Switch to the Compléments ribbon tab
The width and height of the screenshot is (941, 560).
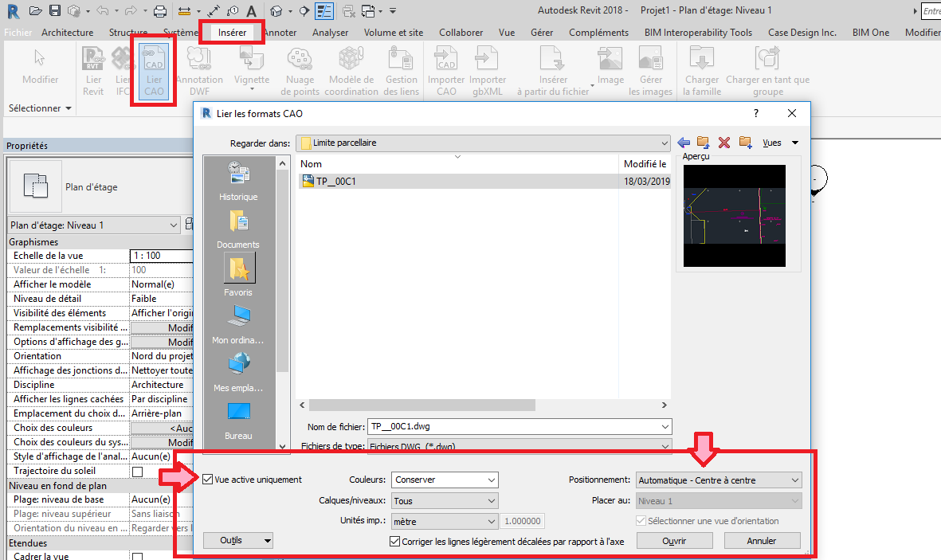[598, 33]
